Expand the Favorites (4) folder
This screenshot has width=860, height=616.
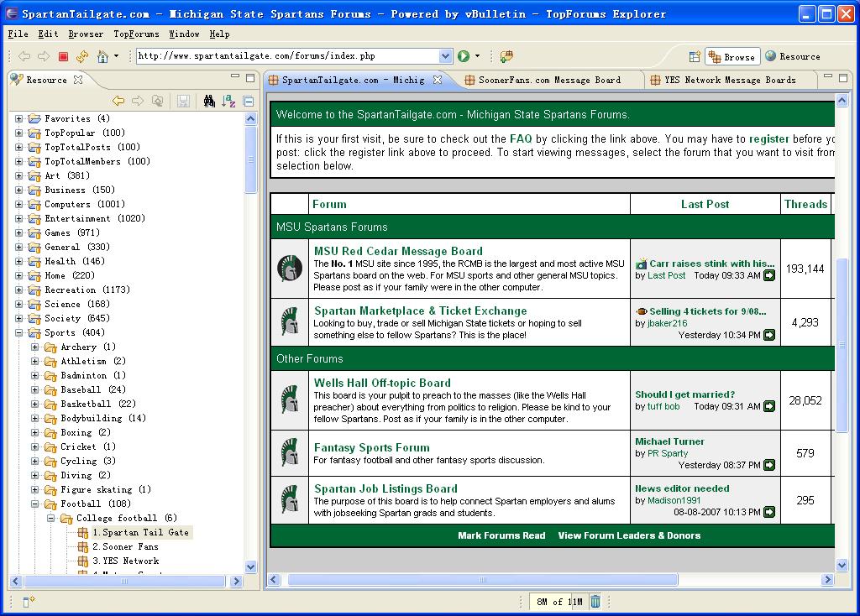coord(18,118)
